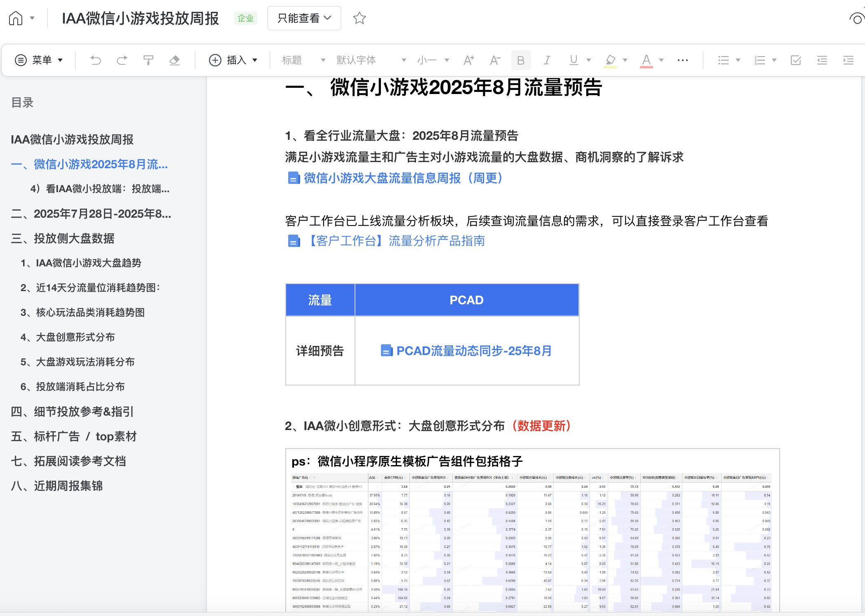Image resolution: width=865 pixels, height=616 pixels.
Task: Click the 企业 enterprise badge
Action: (x=246, y=18)
